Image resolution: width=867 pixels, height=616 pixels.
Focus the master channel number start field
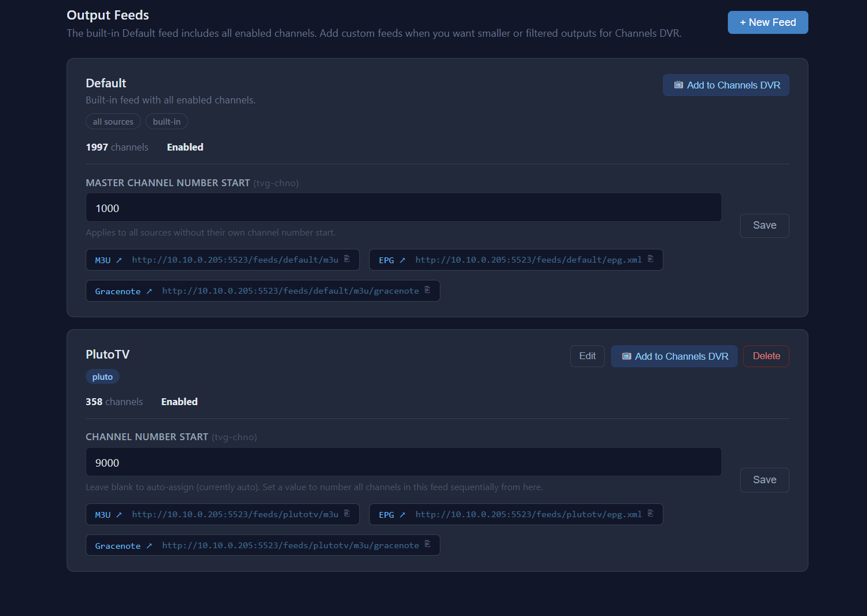coord(403,208)
